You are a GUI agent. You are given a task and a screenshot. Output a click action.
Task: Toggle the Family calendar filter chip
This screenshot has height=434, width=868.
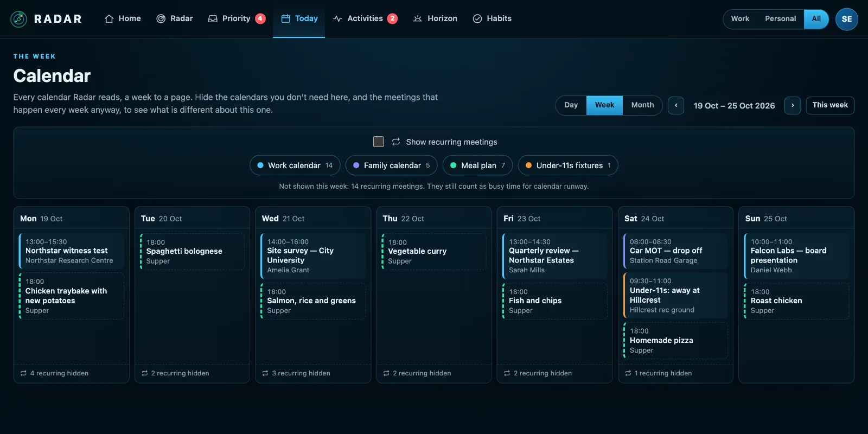point(392,165)
